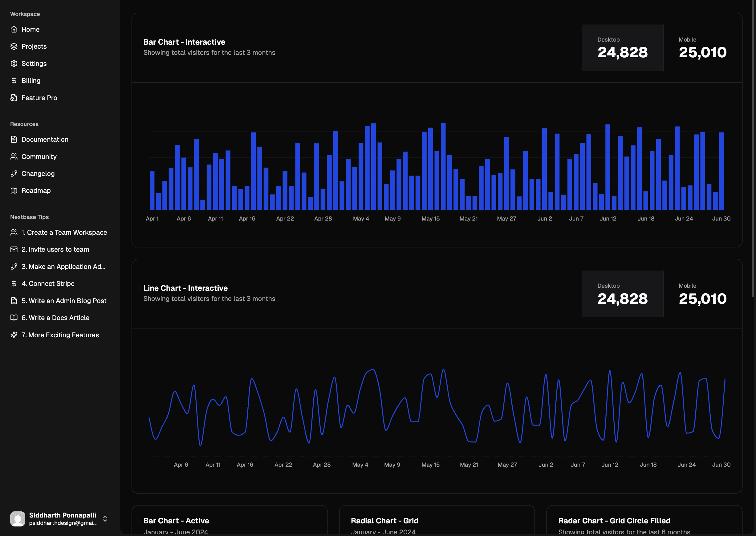Open the Roadmap link
Viewport: 756px width, 536px height.
click(x=60, y=190)
